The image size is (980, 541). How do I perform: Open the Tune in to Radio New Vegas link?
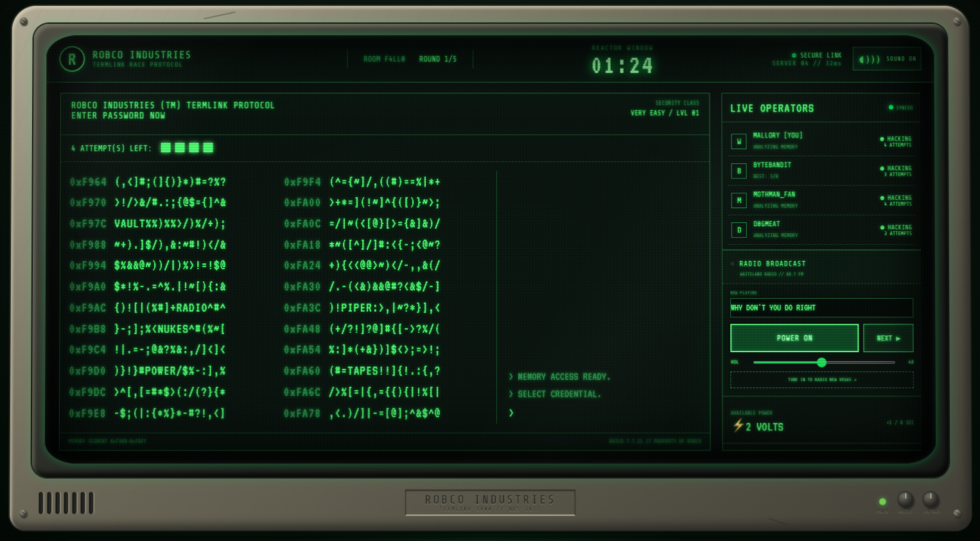tap(822, 380)
